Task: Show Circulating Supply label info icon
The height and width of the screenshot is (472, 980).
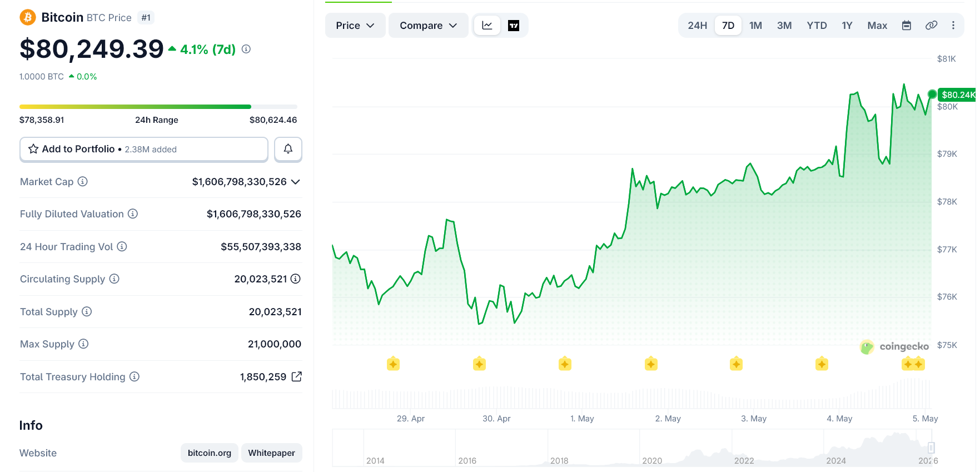Action: click(114, 279)
